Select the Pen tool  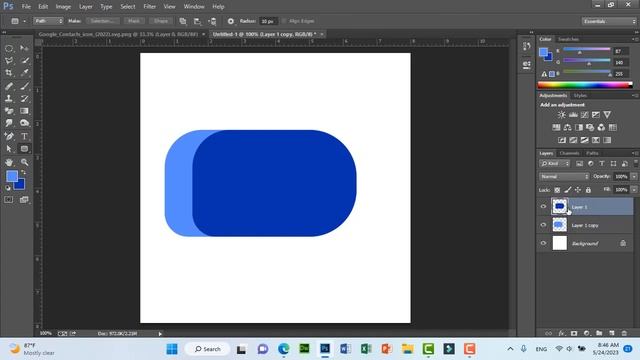[9, 136]
